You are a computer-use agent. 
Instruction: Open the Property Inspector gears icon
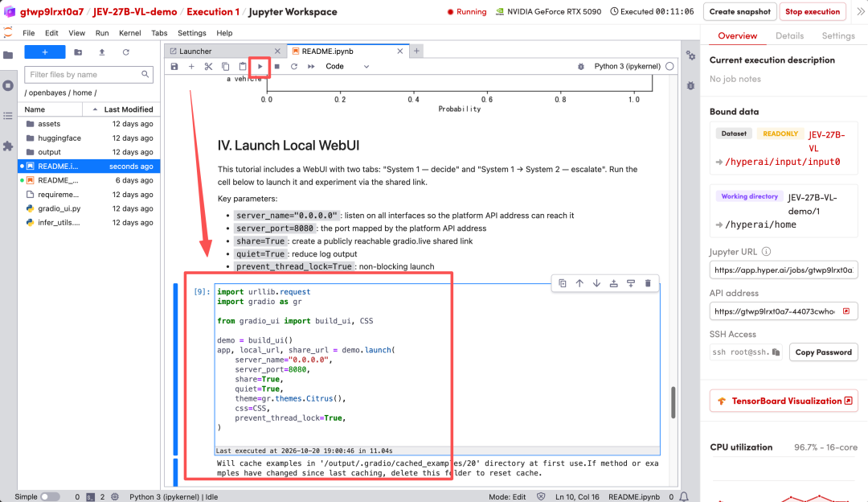(x=691, y=56)
